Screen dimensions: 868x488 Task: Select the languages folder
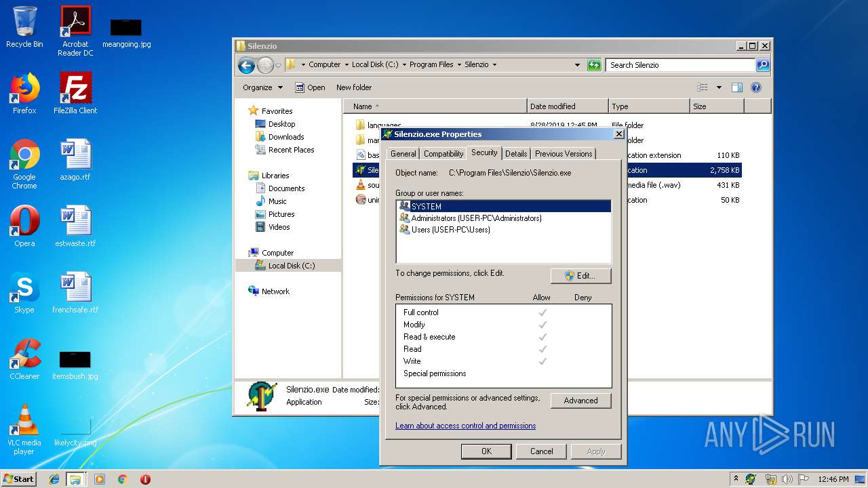point(378,125)
